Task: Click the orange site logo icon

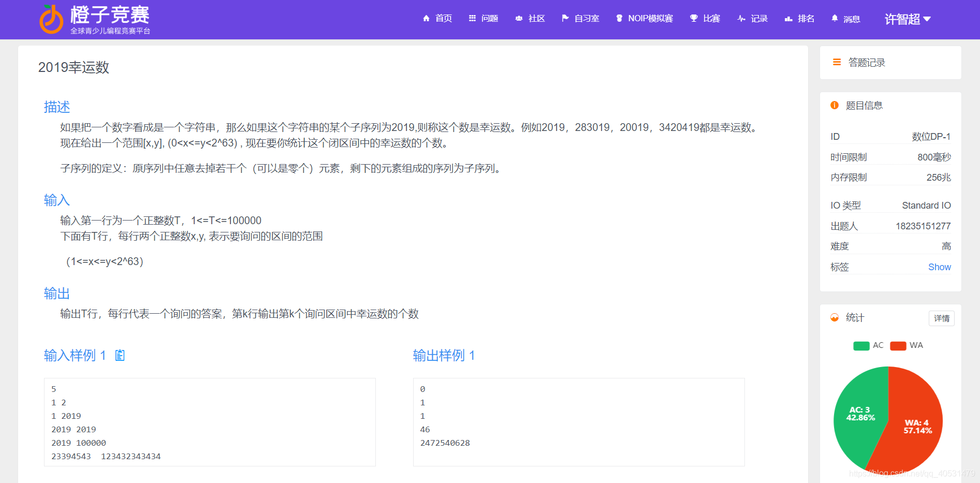Action: (x=51, y=20)
